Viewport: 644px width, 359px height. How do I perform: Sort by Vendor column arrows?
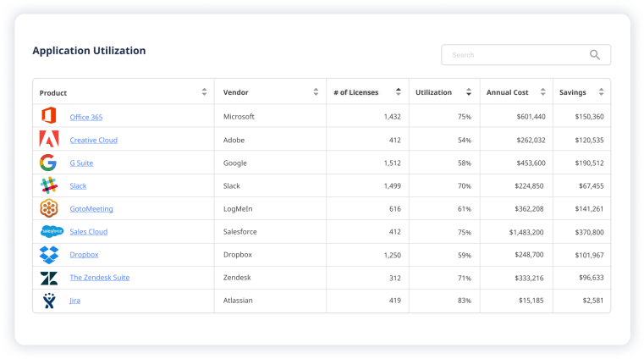click(x=316, y=92)
